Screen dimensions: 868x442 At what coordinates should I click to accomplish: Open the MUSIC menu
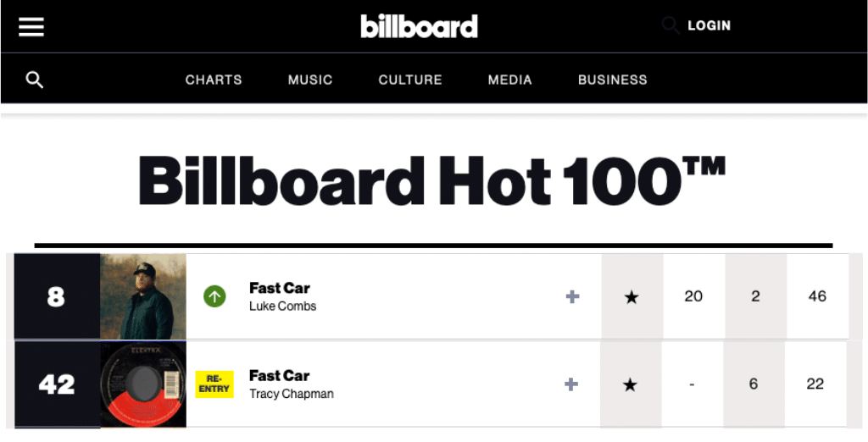click(x=310, y=80)
